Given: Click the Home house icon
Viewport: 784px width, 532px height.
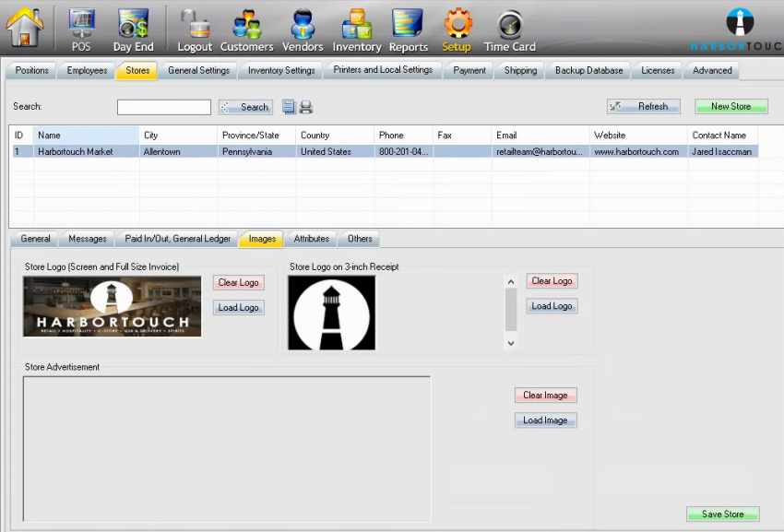Looking at the screenshot, I should [25, 28].
